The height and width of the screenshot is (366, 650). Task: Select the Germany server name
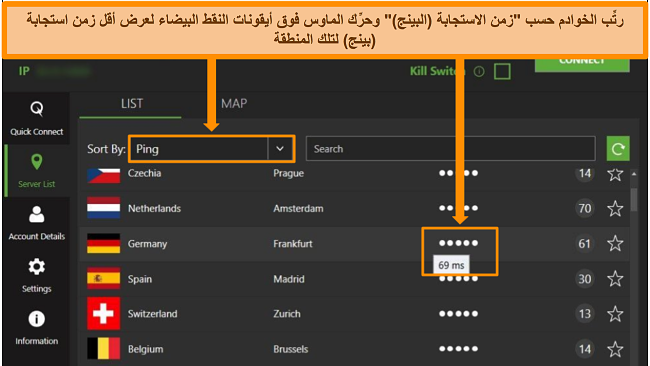click(x=147, y=244)
